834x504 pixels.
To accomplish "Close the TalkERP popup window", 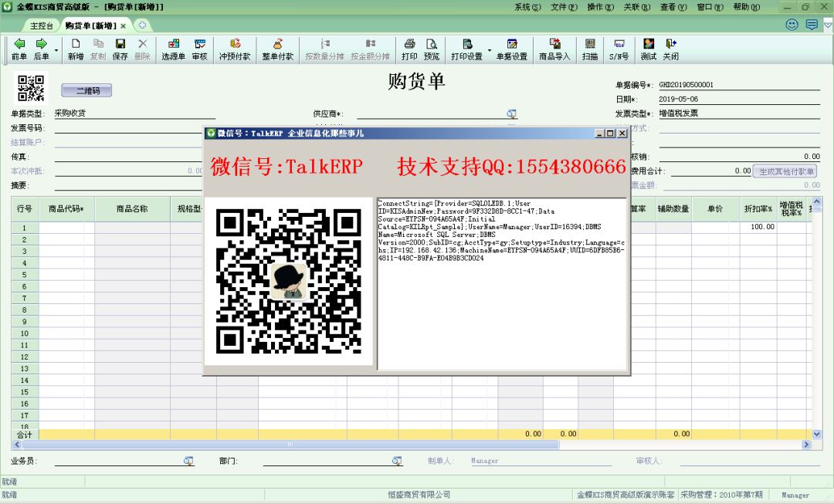I will pos(622,134).
